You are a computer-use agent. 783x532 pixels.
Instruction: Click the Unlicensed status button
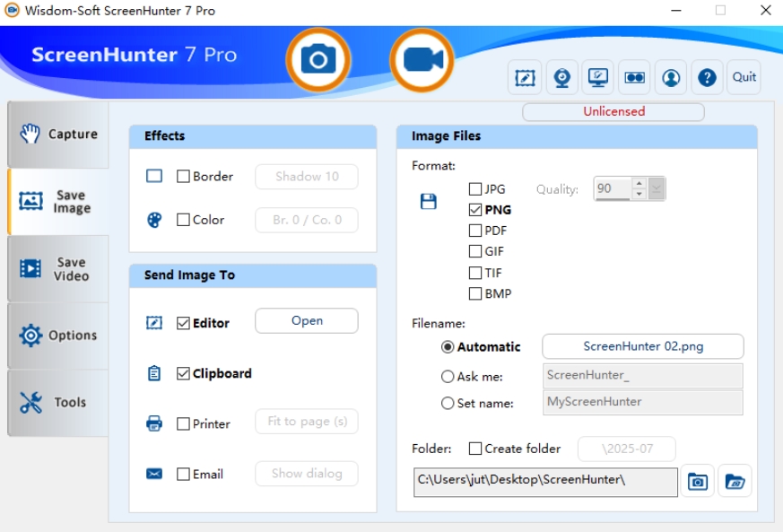(613, 111)
